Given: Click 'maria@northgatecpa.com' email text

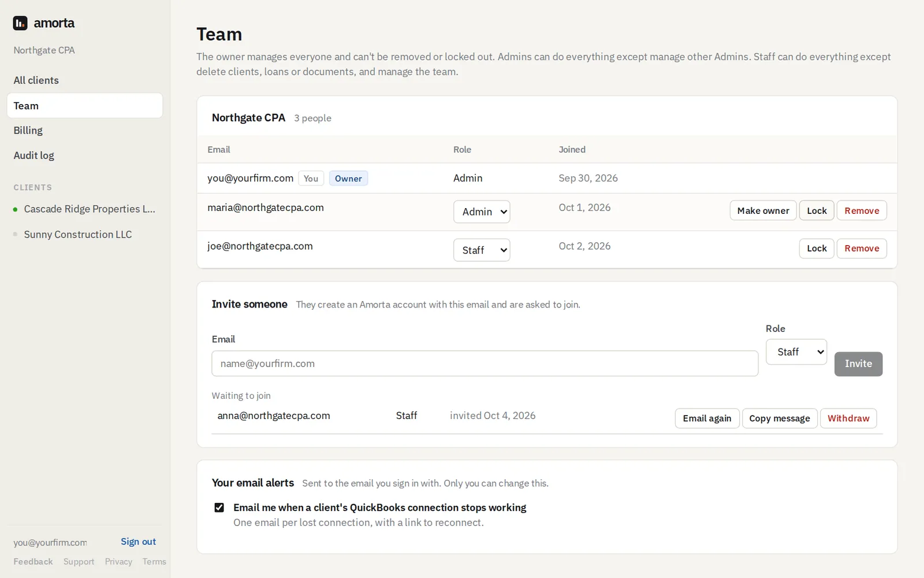Looking at the screenshot, I should [x=266, y=208].
